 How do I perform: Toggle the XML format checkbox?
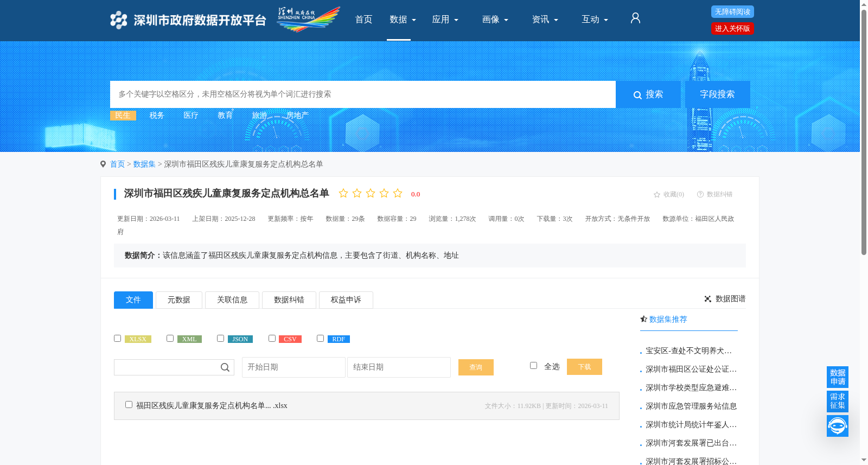click(x=170, y=338)
